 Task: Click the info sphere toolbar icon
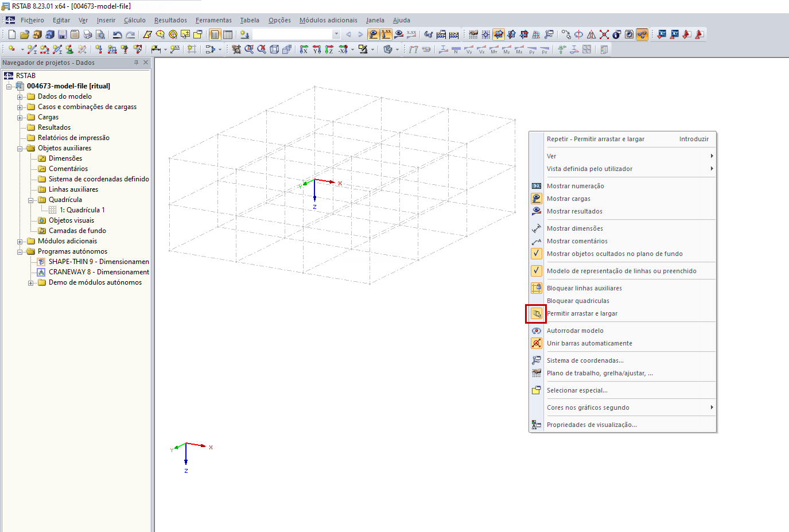(617, 34)
